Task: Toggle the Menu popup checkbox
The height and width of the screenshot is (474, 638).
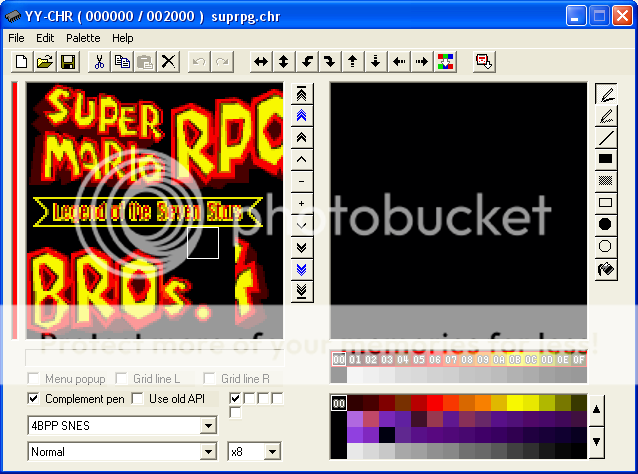Action: (x=33, y=379)
